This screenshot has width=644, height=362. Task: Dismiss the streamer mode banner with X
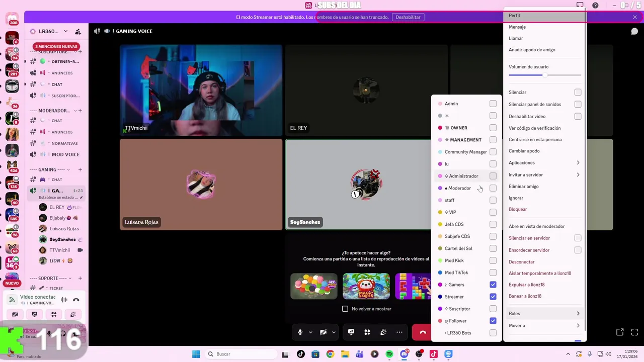click(x=635, y=17)
